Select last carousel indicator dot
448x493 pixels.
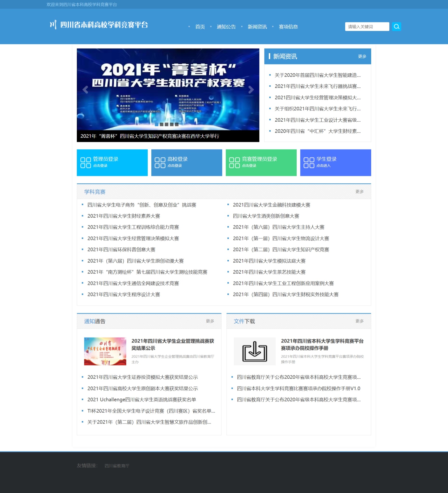tap(177, 124)
